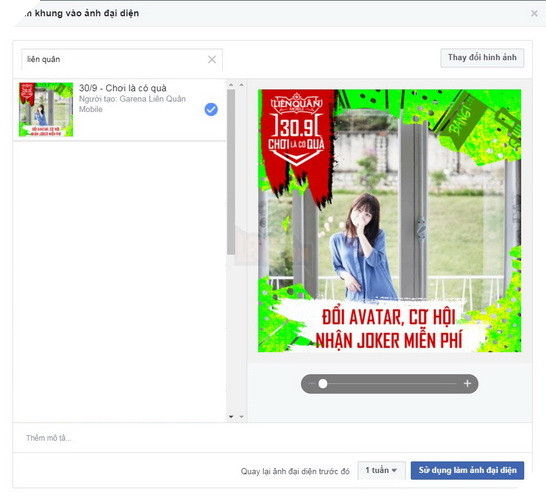
Task: Click the 'liên quân' frame search box
Action: click(122, 60)
